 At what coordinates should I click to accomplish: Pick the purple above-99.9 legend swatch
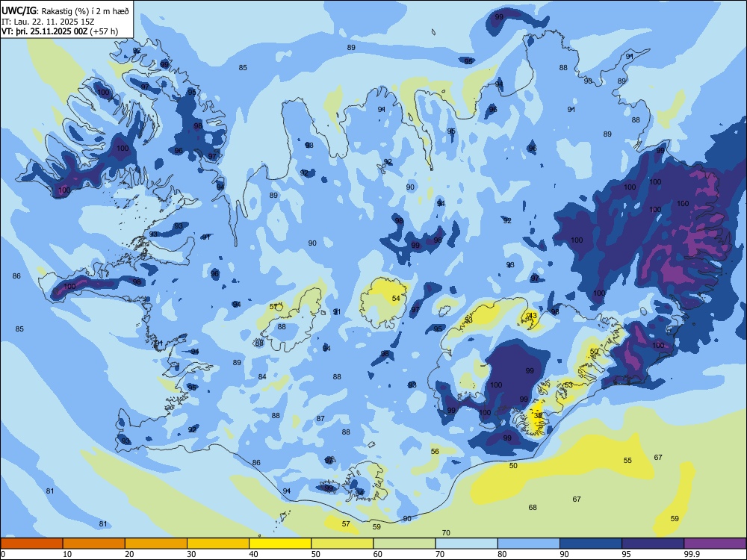tap(715, 544)
